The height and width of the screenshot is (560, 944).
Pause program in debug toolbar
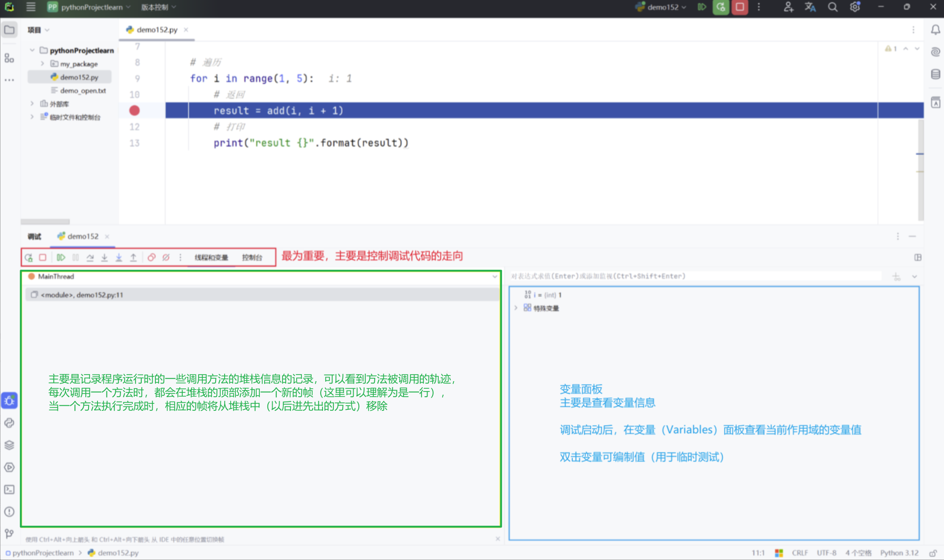click(x=75, y=257)
